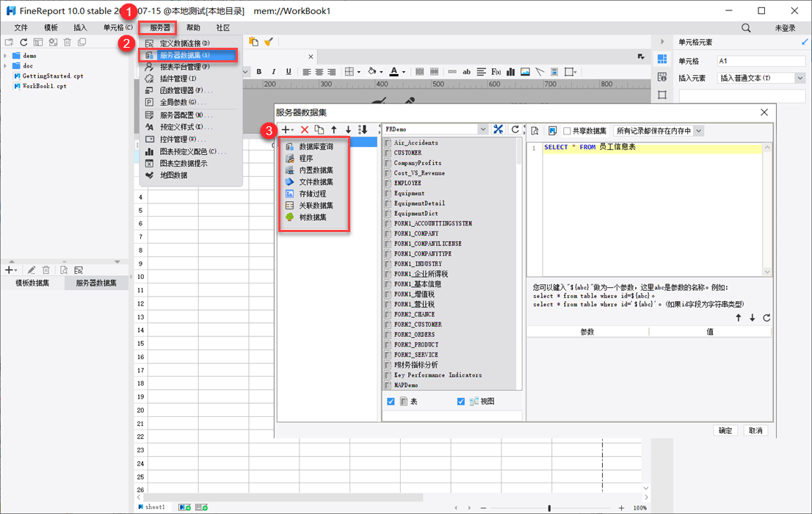Preview query result icon above SQL editor
Viewport: 812px width, 514px height.
click(535, 131)
